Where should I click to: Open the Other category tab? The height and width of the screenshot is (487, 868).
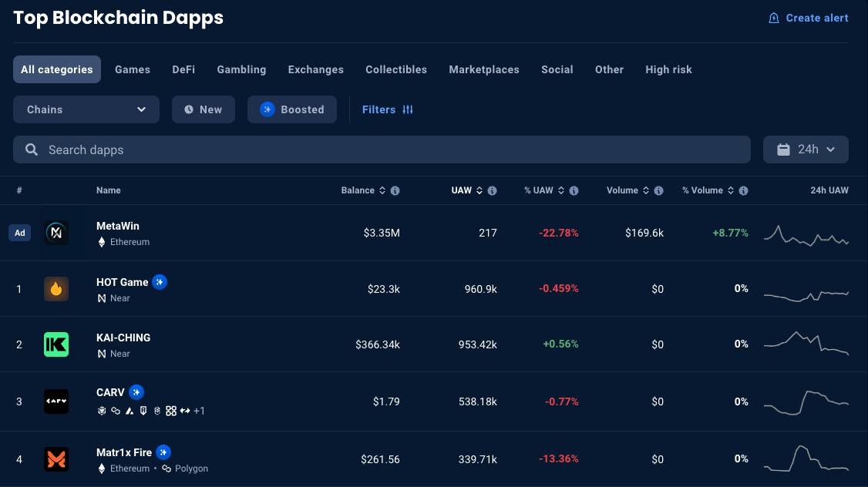pyautogui.click(x=609, y=69)
